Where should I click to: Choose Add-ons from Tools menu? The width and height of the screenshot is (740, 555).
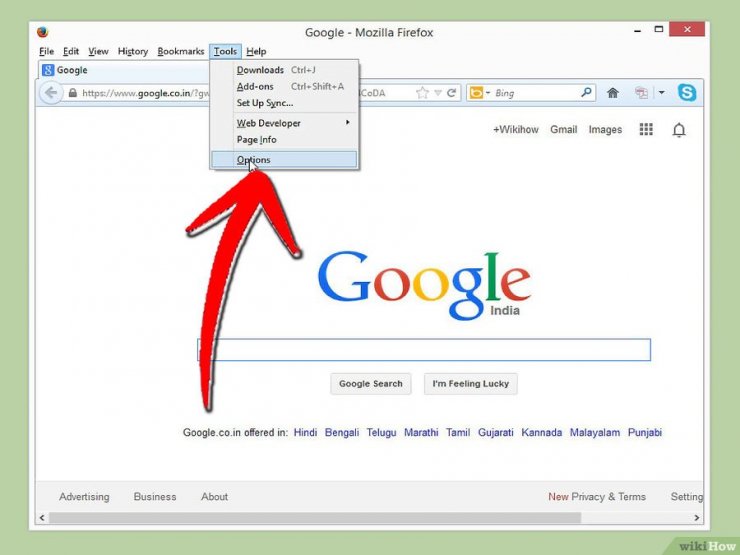pos(284,86)
